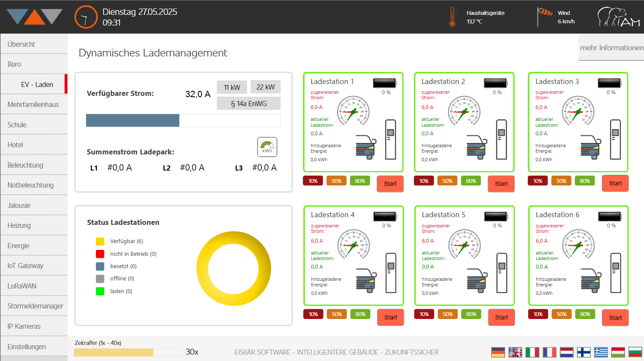644x361 pixels.
Task: Start charging at Ladestation 1
Action: tap(390, 184)
